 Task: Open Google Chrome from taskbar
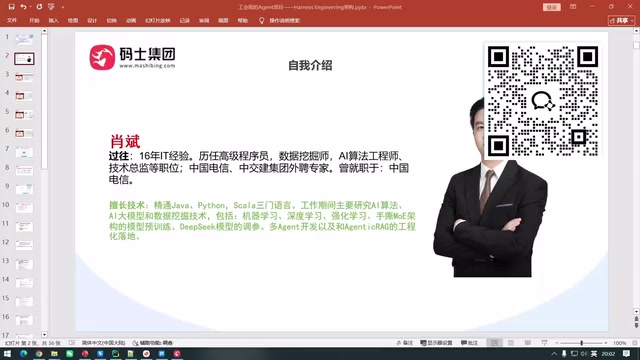click(39, 354)
